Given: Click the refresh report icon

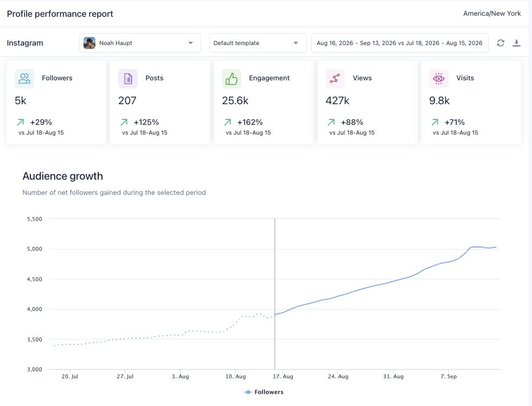Looking at the screenshot, I should 501,43.
